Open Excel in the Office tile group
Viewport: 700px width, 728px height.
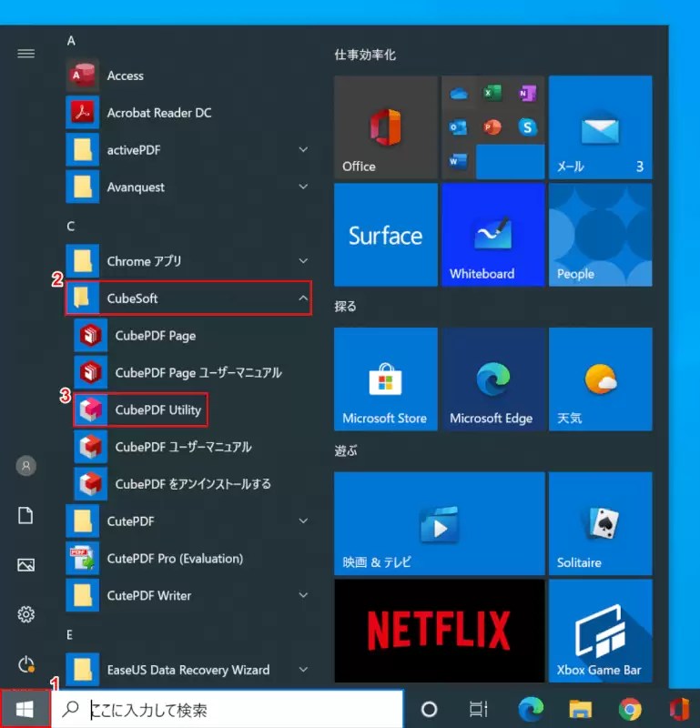point(492,93)
